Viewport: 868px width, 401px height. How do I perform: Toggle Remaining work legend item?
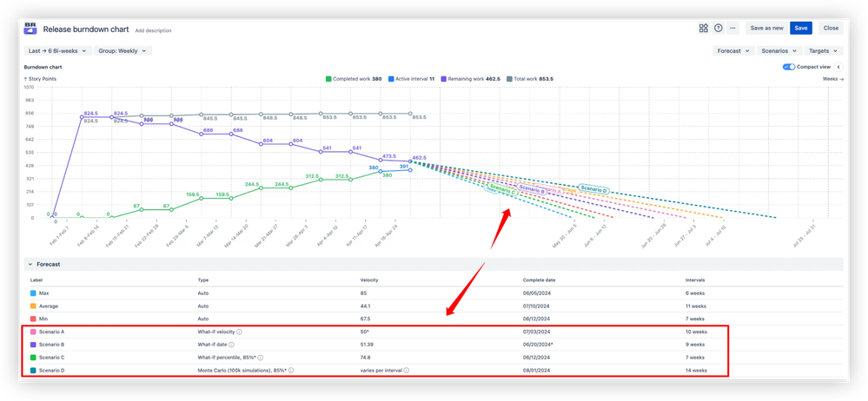coord(471,79)
